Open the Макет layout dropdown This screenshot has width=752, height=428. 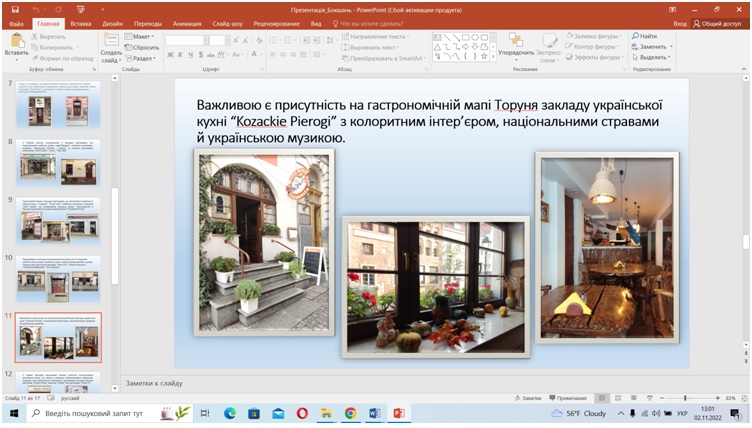[139, 36]
